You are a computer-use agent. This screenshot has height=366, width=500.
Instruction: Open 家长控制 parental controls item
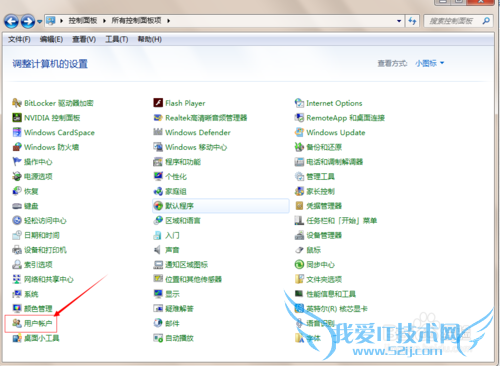click(315, 191)
